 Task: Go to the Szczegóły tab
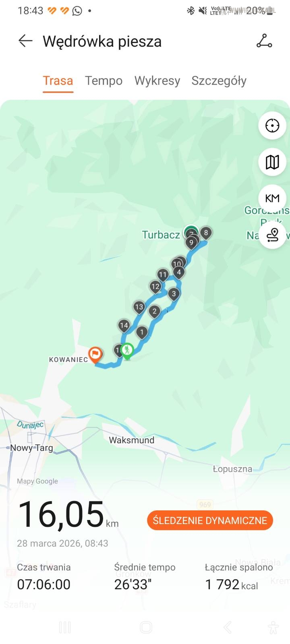[219, 80]
